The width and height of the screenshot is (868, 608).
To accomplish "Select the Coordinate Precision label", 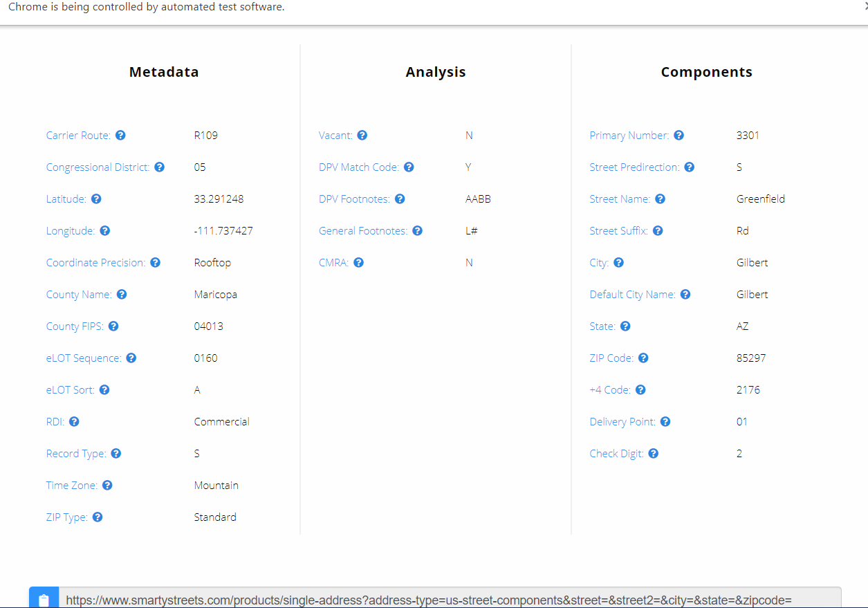I will tap(96, 263).
